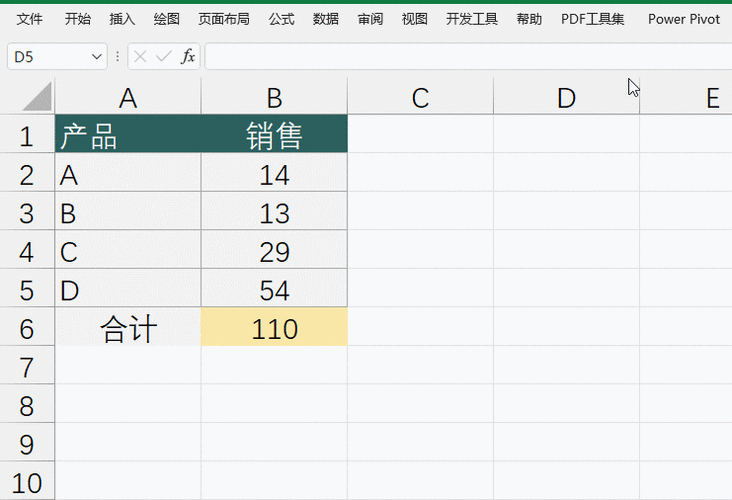The height and width of the screenshot is (500, 732).
Task: Open the Power Pivot ribbon tab
Action: [x=684, y=19]
